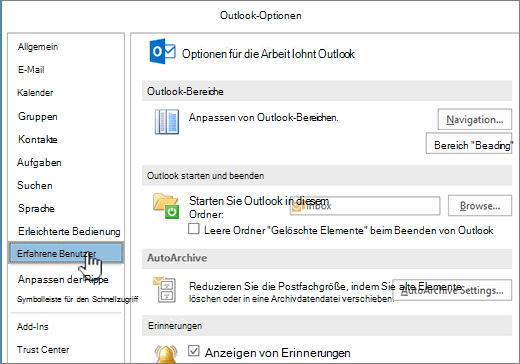Open the Sprache options category
This screenshot has width=520, height=364.
click(x=36, y=208)
